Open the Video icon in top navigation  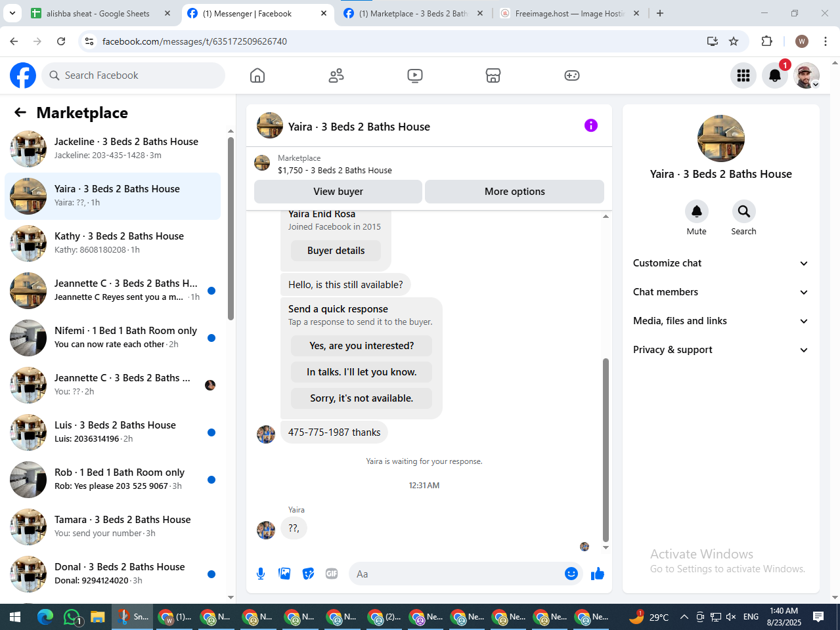tap(415, 75)
